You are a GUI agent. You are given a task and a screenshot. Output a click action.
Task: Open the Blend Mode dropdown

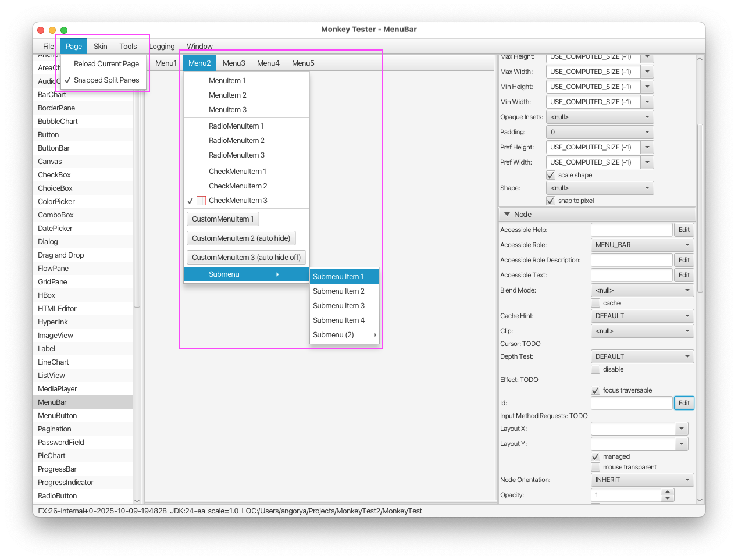(642, 290)
